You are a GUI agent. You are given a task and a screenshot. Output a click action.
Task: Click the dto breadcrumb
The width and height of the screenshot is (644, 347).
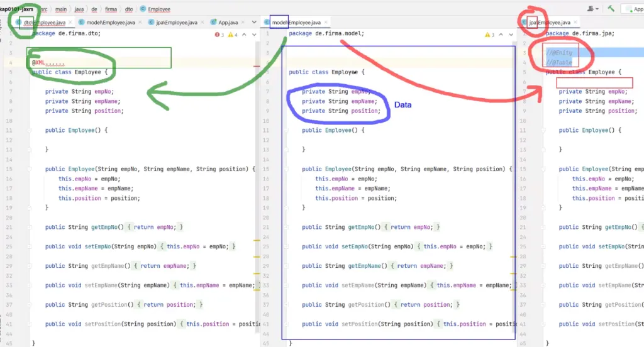point(129,9)
